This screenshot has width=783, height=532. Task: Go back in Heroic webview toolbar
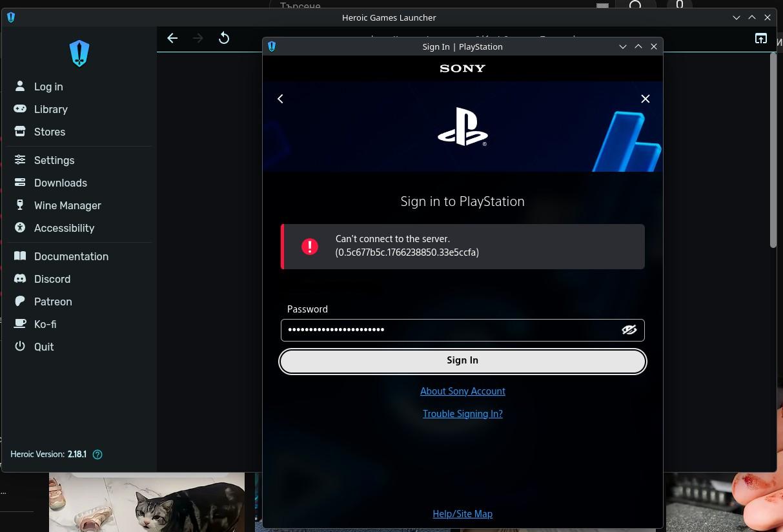172,38
